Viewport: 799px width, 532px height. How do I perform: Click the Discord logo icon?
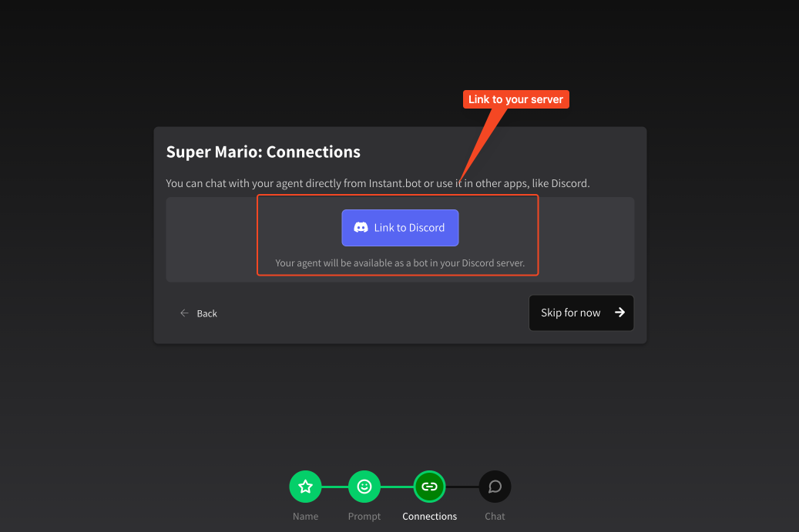point(361,228)
